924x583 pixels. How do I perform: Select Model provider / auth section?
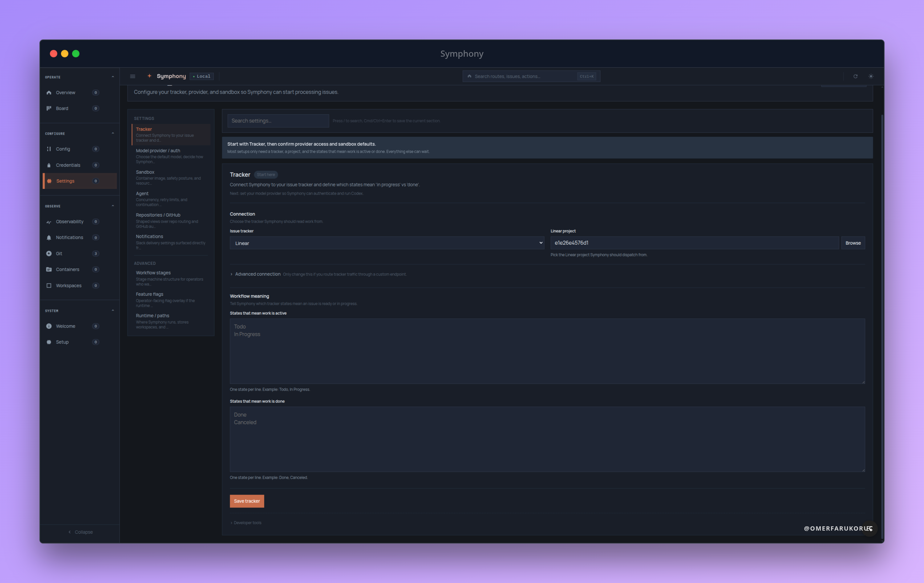[x=171, y=156]
